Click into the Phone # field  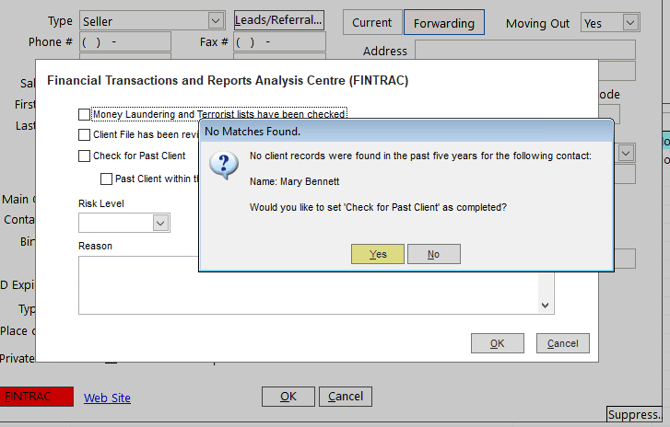tap(124, 43)
